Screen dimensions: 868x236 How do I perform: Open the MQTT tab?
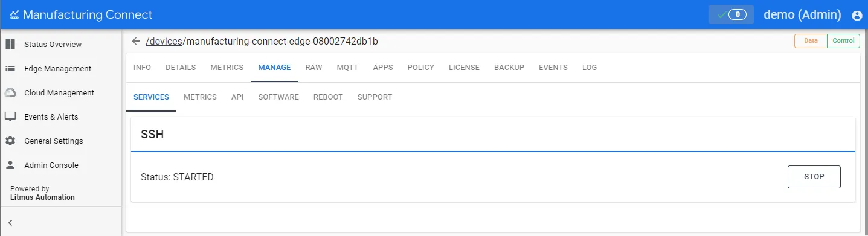(x=348, y=68)
